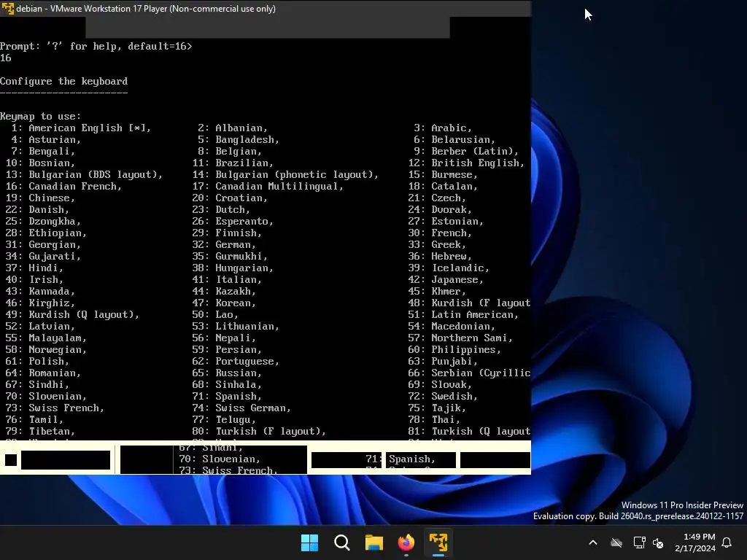Select '17: Canadian Multilingual' keymap entry

pos(268,186)
